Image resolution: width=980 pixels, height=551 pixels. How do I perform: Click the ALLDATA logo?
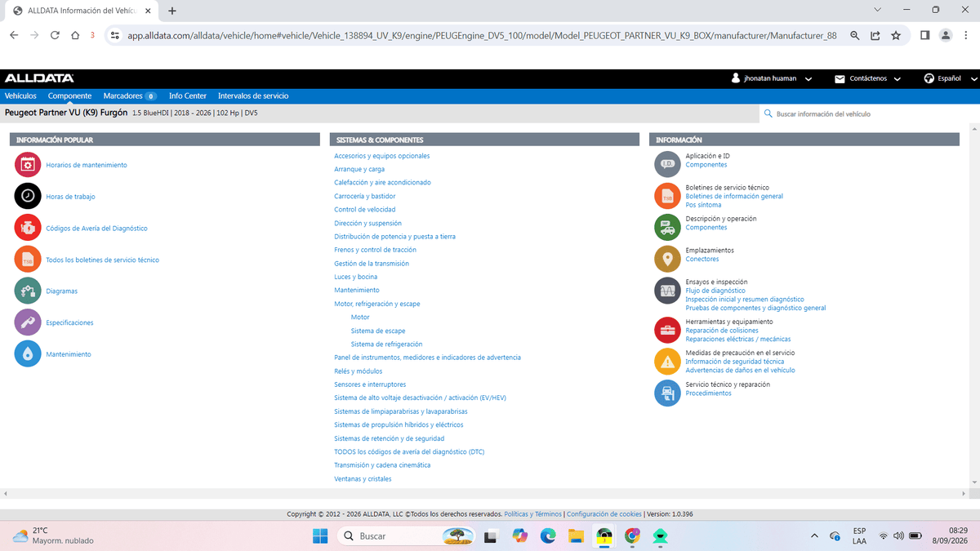click(39, 78)
